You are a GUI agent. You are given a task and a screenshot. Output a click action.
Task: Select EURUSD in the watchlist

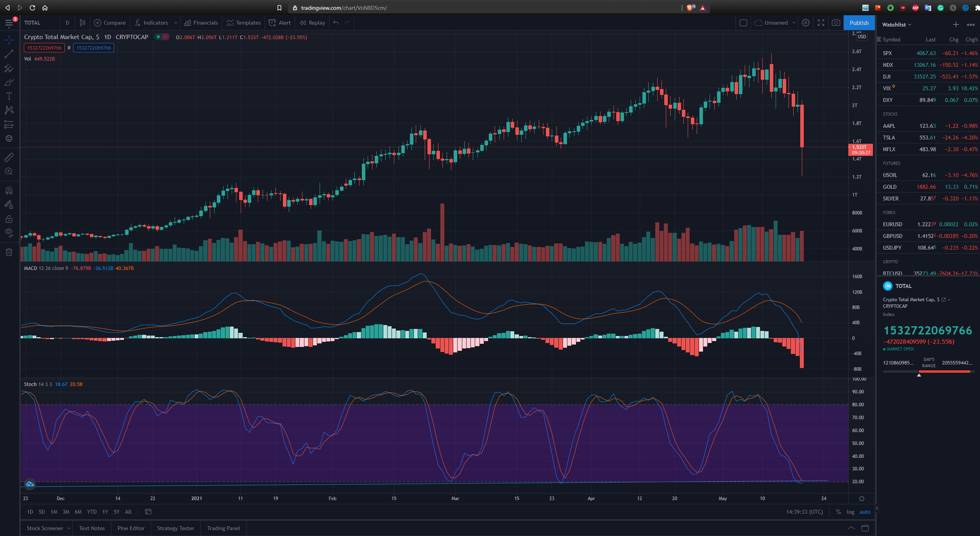[928, 224]
